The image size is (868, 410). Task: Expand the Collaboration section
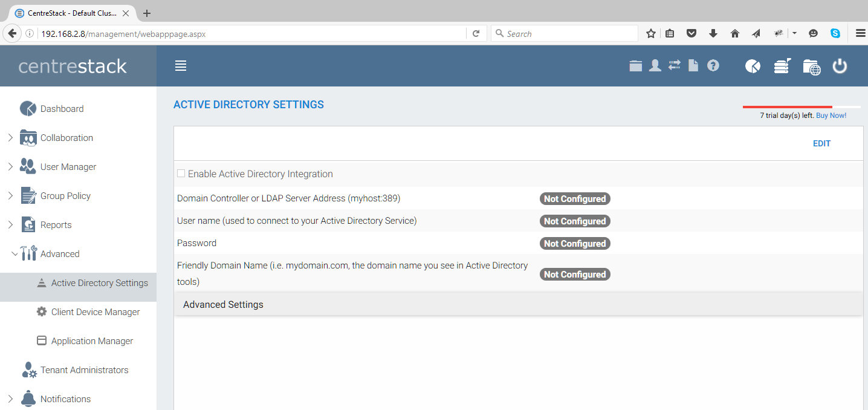point(11,137)
